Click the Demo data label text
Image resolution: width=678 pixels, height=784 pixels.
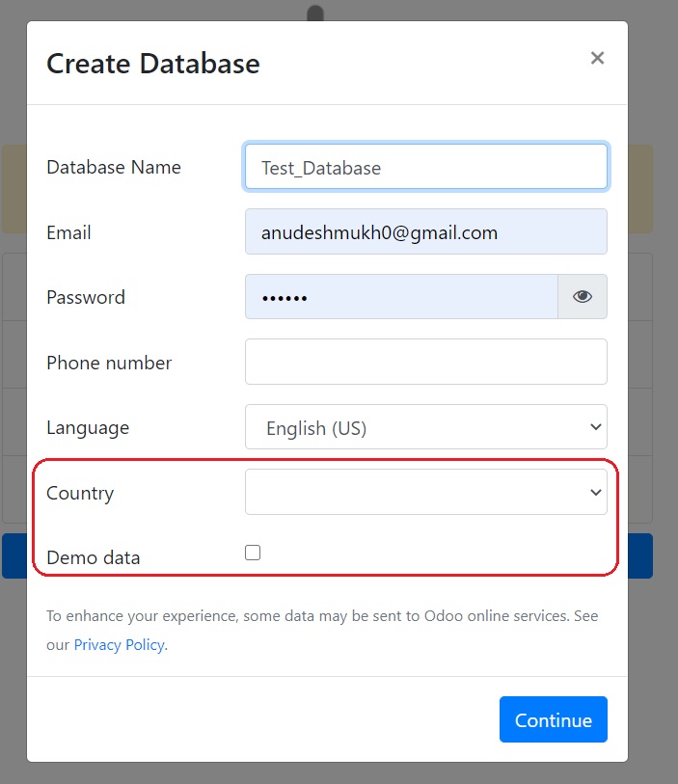click(x=93, y=557)
